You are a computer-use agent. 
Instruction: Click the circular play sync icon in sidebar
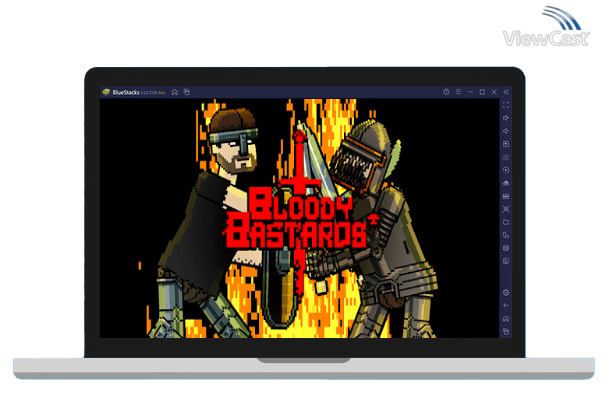click(506, 170)
